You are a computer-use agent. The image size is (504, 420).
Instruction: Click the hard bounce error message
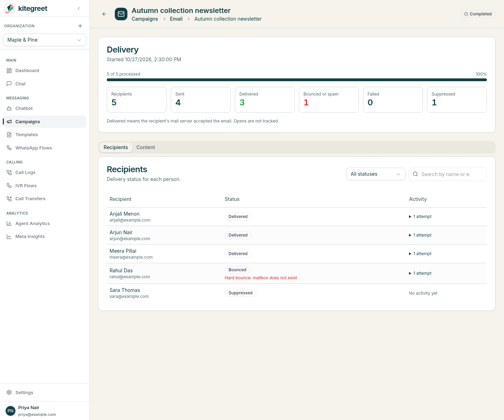click(x=261, y=278)
